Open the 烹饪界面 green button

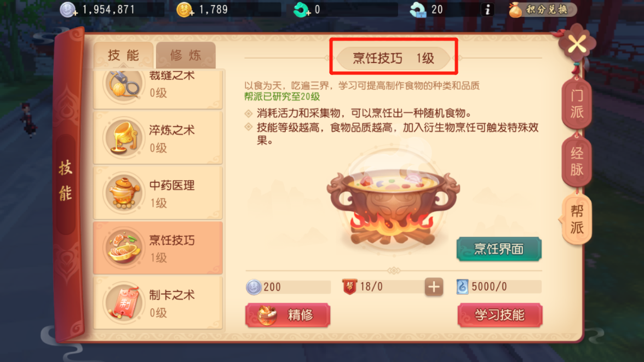[499, 249]
